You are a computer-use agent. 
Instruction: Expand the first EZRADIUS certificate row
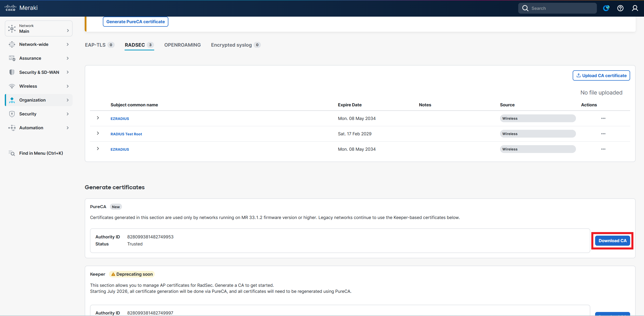(x=98, y=118)
